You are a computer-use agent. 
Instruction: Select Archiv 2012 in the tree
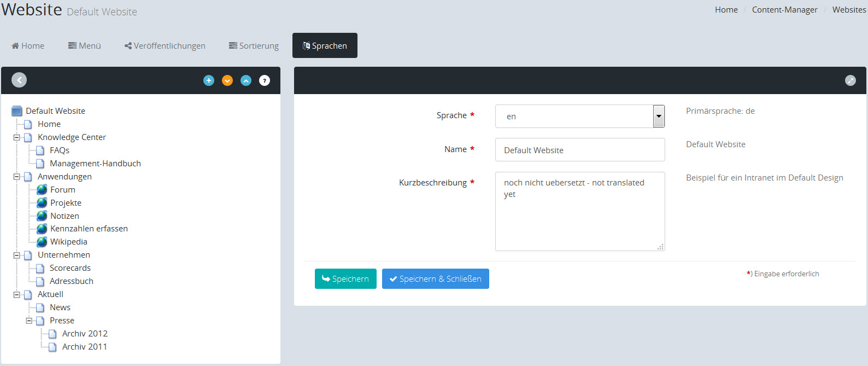tap(85, 334)
